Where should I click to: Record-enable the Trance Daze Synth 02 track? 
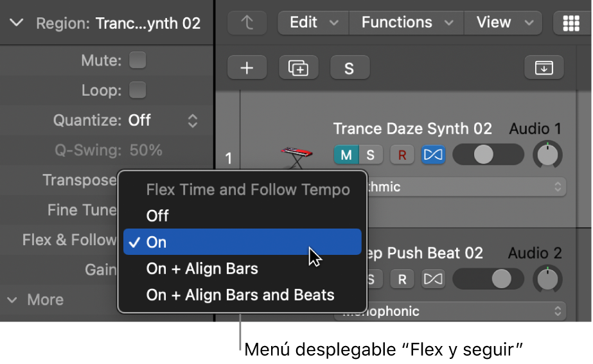click(402, 155)
